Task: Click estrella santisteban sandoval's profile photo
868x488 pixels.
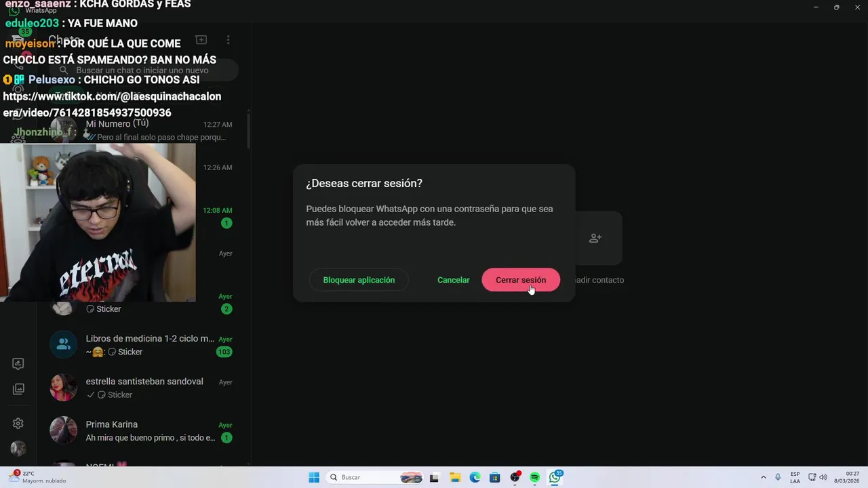Action: click(x=64, y=387)
